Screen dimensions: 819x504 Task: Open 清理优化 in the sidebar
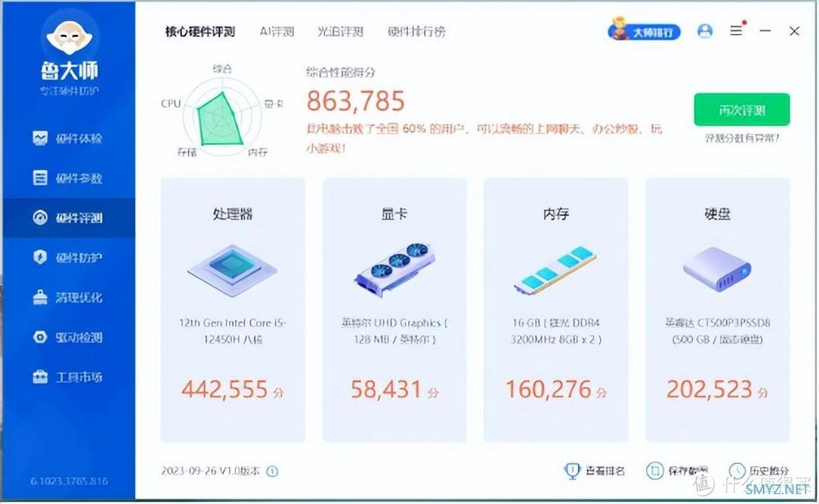pyautogui.click(x=69, y=297)
